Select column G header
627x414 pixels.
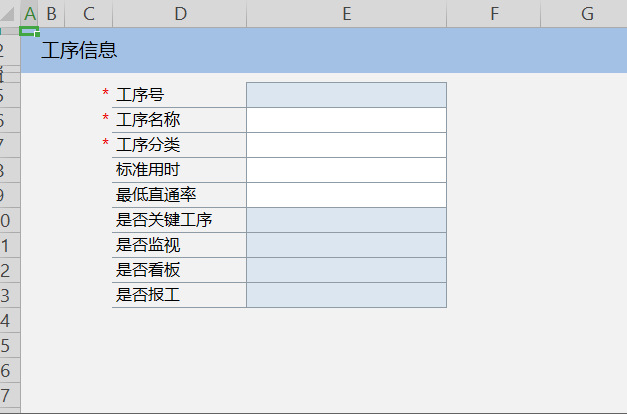[x=587, y=14]
